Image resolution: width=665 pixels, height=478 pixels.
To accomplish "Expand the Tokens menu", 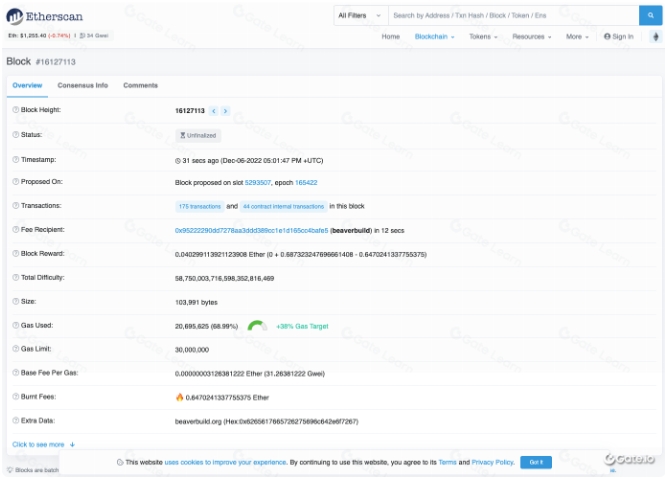I will 483,37.
